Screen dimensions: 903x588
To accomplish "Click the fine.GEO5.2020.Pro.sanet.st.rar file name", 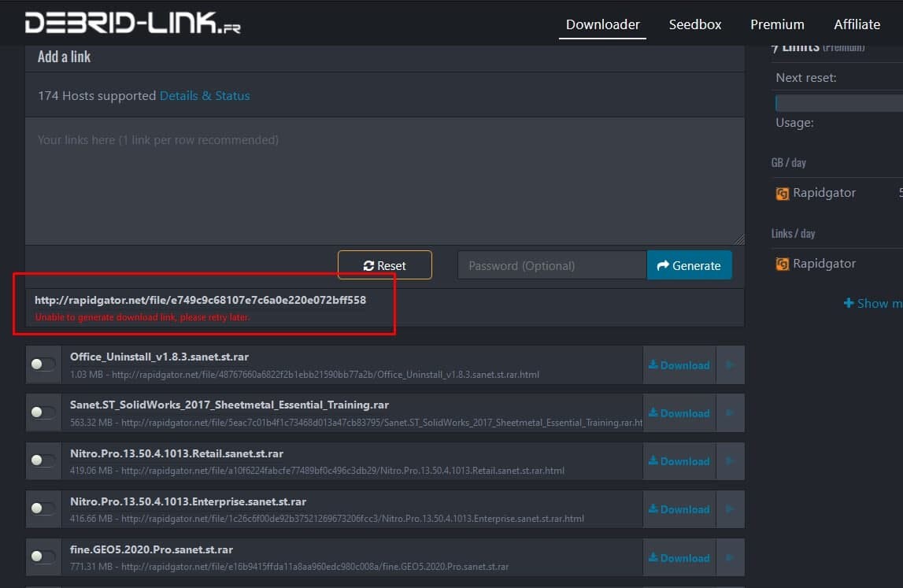I will (x=151, y=550).
